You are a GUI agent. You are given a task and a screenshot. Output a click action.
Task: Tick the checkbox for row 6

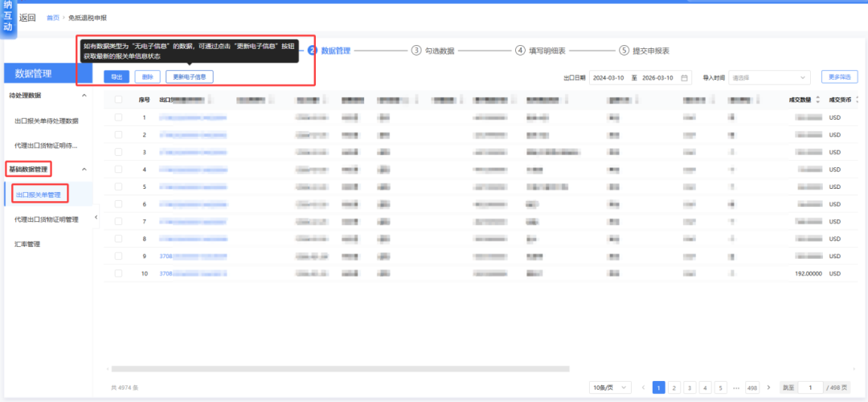click(118, 203)
